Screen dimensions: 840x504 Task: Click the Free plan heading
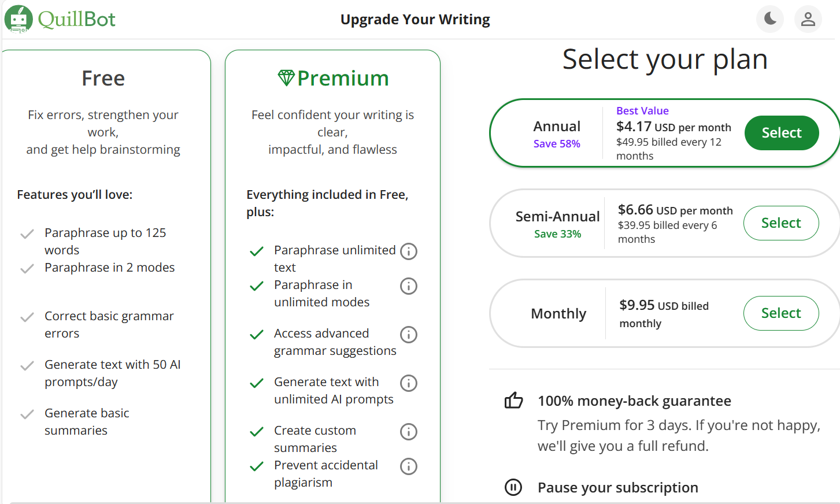(x=103, y=78)
